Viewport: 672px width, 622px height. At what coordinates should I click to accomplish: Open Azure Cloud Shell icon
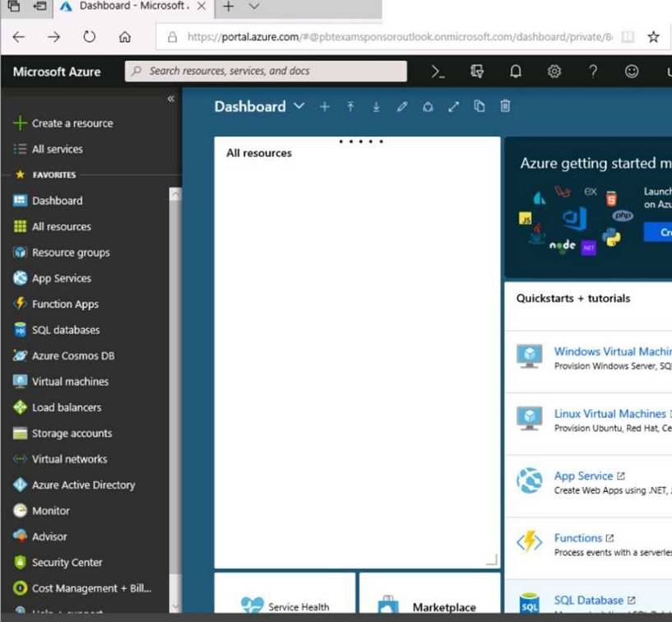pos(438,72)
